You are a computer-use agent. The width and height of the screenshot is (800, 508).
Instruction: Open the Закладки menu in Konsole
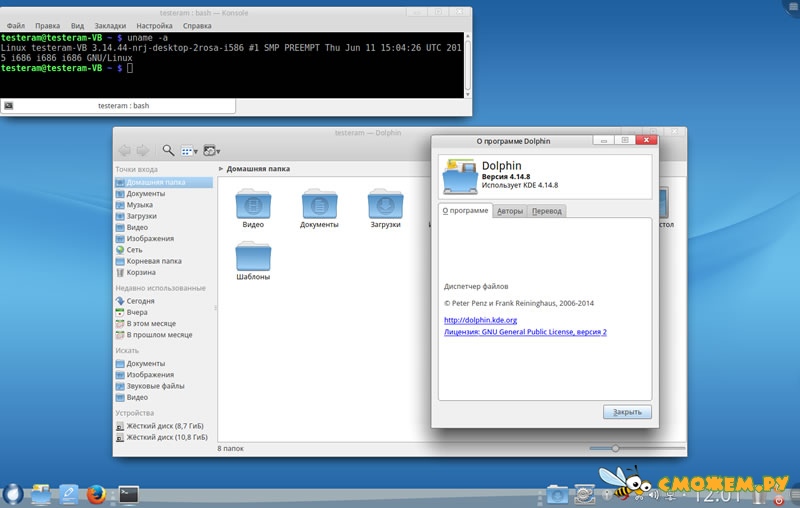[x=110, y=26]
